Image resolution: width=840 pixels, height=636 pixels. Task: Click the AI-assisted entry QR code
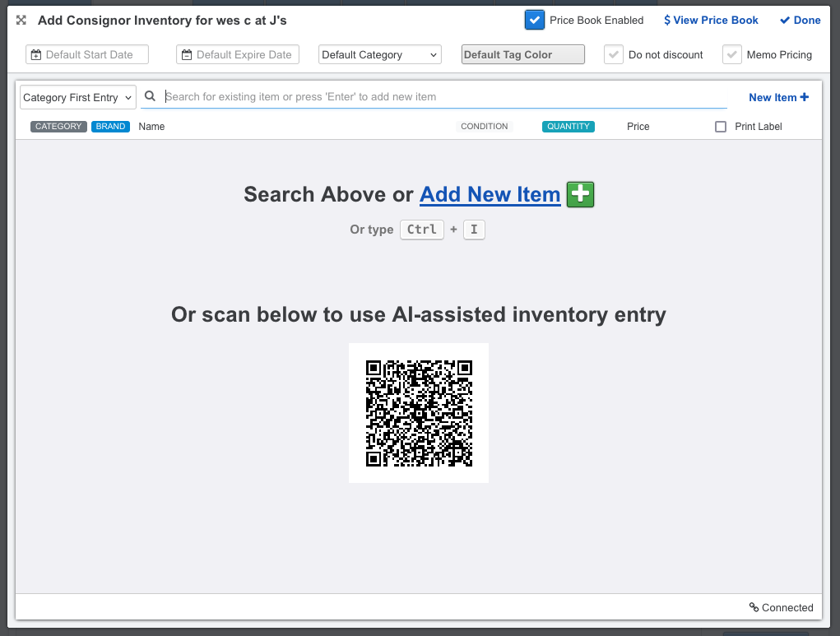click(x=419, y=413)
